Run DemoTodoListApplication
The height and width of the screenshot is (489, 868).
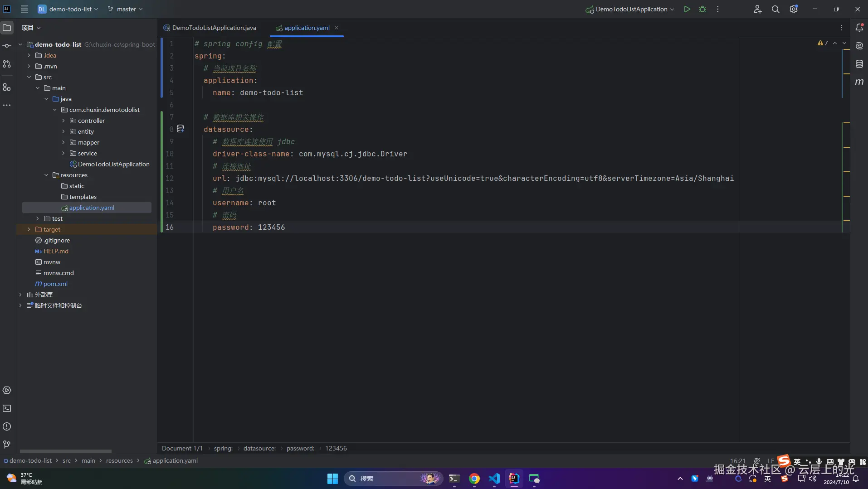click(687, 9)
